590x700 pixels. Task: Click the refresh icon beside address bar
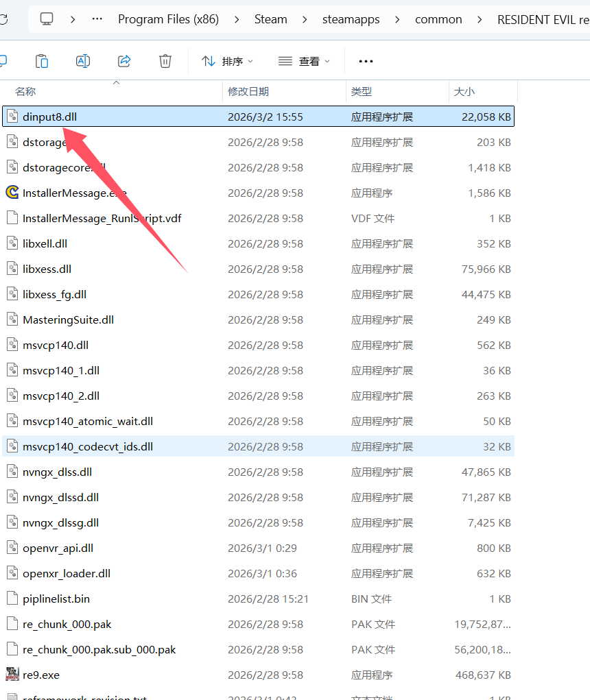(3, 19)
